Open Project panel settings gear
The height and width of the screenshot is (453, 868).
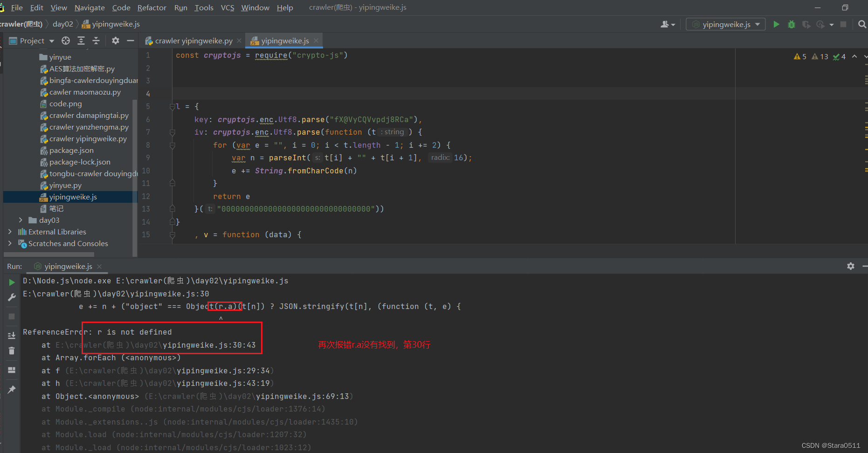point(116,41)
